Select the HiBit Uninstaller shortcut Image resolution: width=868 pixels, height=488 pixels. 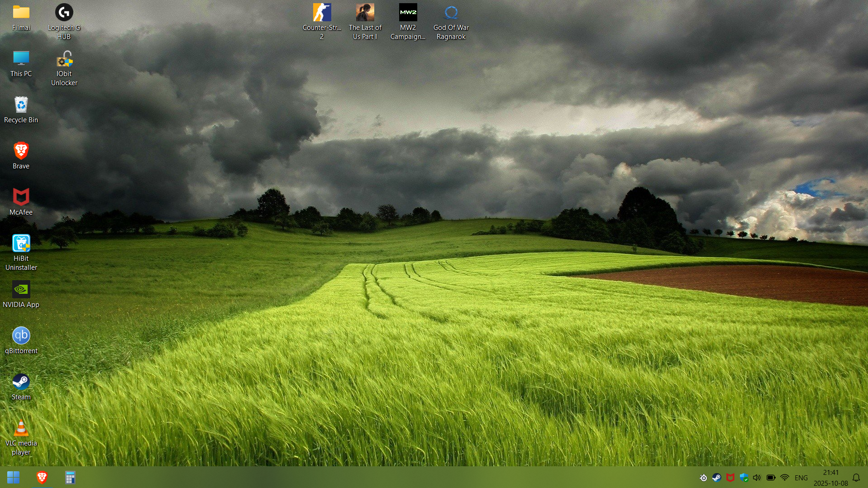tap(21, 253)
